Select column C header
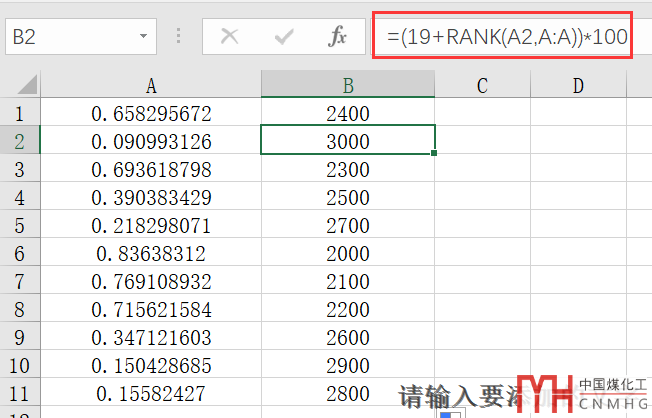The height and width of the screenshot is (418, 652). click(x=482, y=84)
